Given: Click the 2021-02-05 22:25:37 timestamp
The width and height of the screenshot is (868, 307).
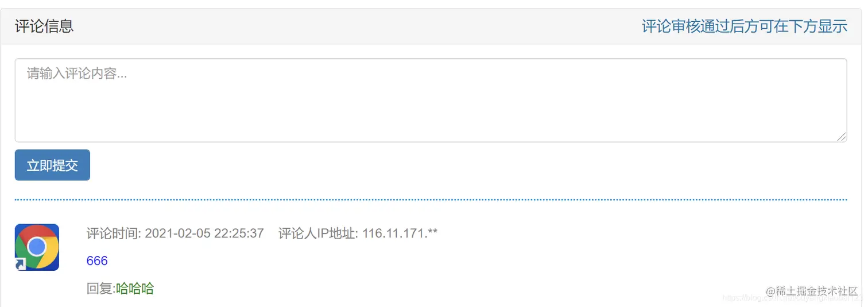Looking at the screenshot, I should (x=204, y=233).
